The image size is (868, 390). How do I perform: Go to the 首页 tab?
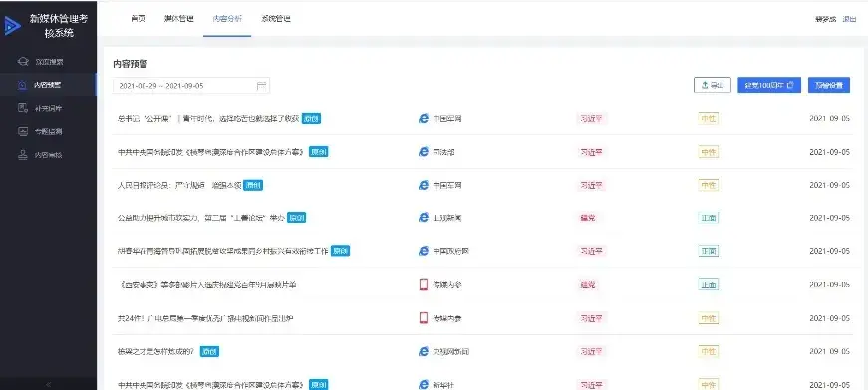138,18
